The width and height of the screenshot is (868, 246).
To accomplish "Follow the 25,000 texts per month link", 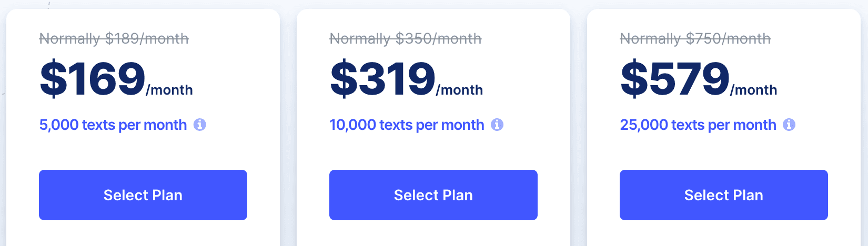I will click(698, 125).
